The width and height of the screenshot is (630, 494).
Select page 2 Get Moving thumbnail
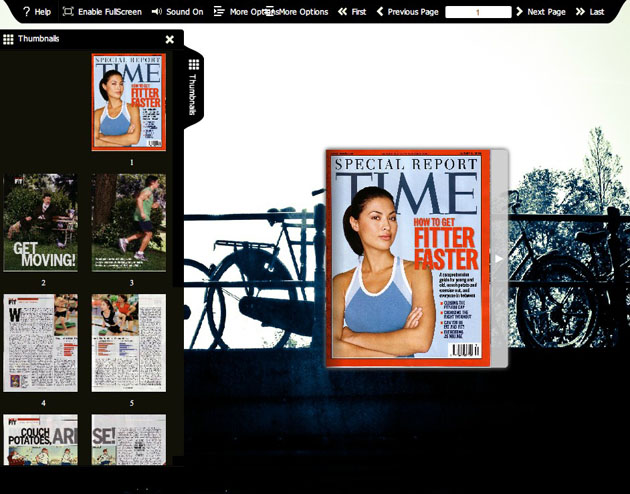point(41,223)
